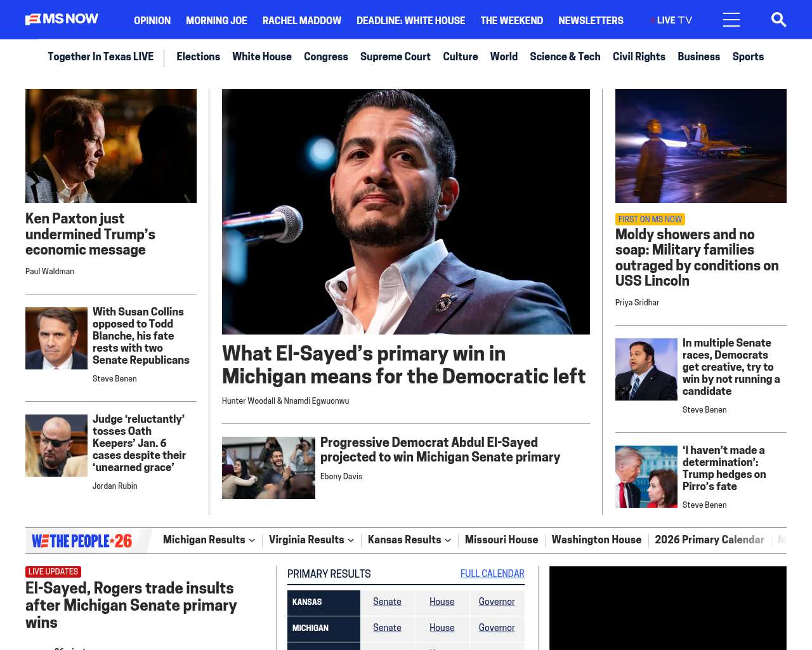Screen dimensions: 812x650
Task: Open the Science & Tech section
Action: (565, 56)
